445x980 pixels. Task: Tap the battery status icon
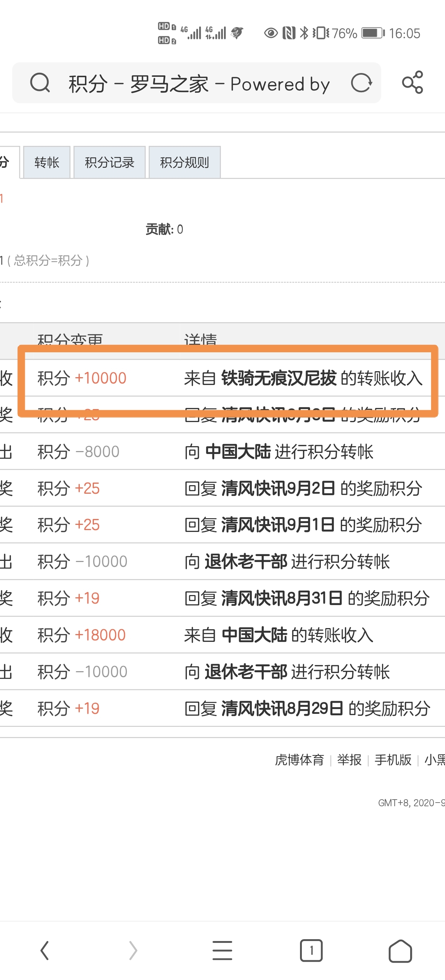(373, 33)
